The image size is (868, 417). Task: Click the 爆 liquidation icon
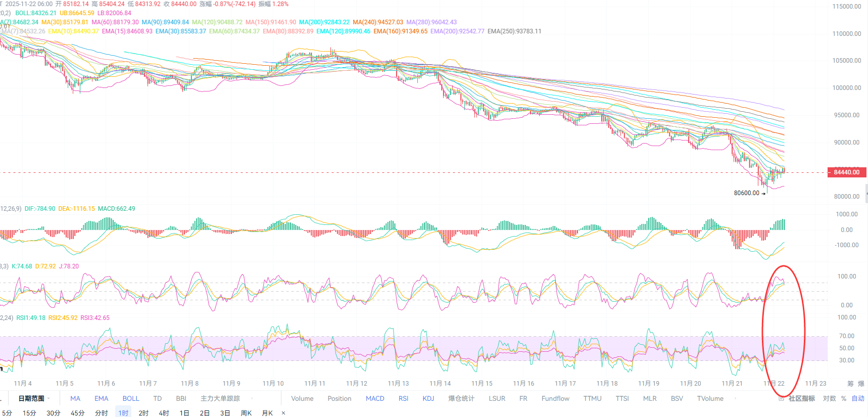(861, 384)
